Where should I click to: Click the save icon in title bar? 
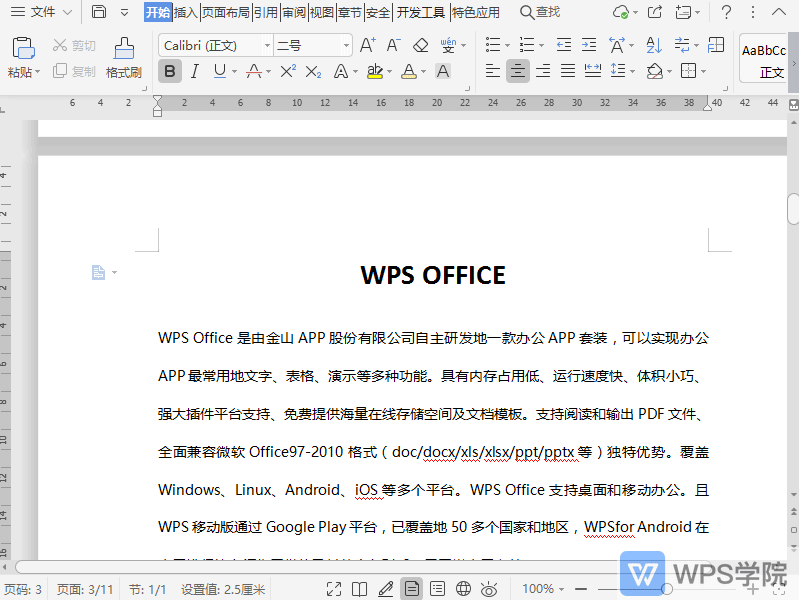(x=99, y=12)
